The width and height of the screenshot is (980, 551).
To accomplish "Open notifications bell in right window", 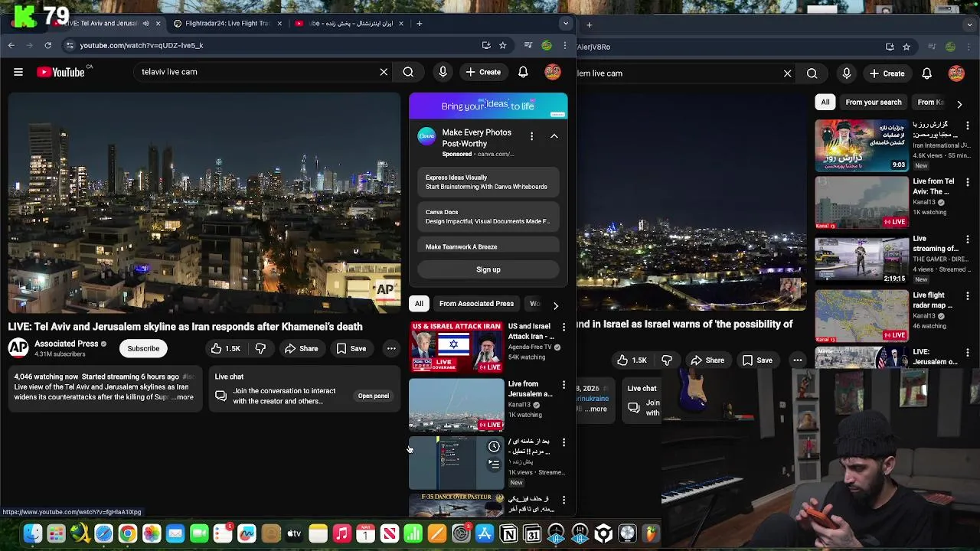I will tap(926, 73).
